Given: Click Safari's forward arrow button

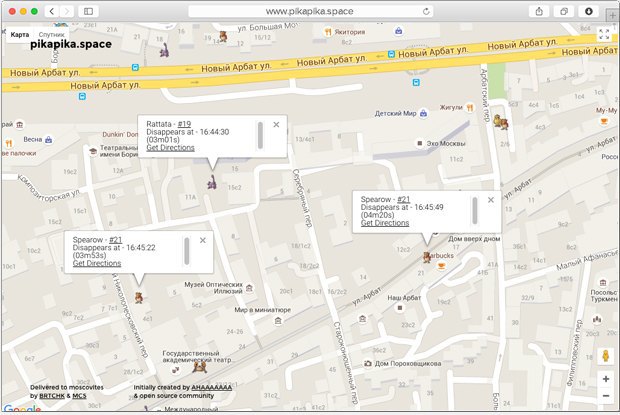Looking at the screenshot, I should point(67,11).
